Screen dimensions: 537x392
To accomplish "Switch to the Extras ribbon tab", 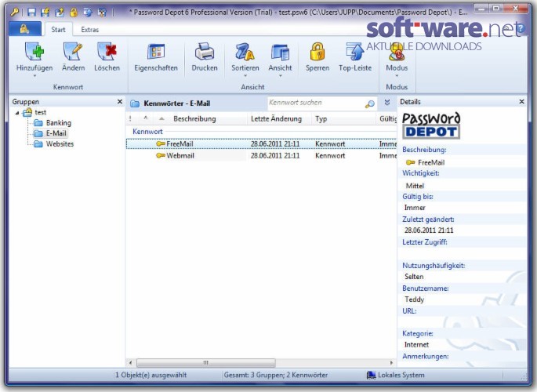I will coord(89,30).
